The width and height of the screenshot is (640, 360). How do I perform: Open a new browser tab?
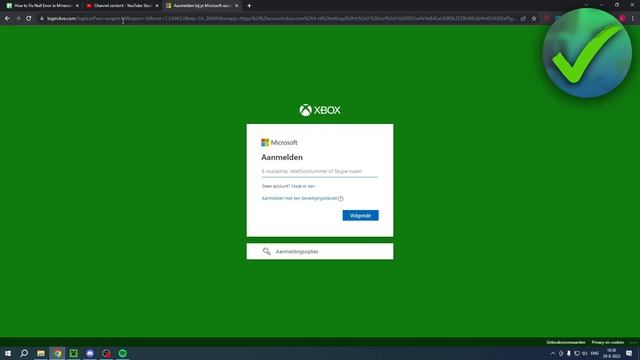[249, 6]
